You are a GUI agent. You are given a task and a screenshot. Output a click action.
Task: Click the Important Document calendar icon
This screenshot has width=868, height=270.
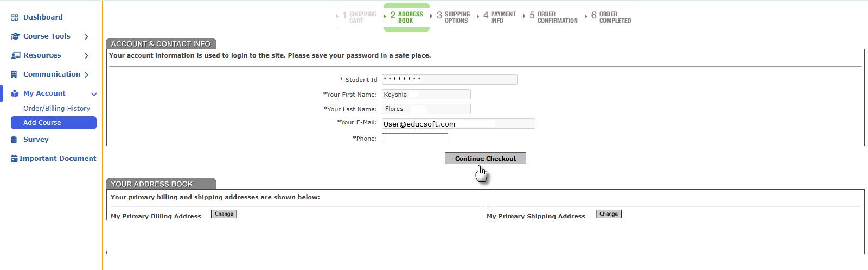pyautogui.click(x=14, y=159)
